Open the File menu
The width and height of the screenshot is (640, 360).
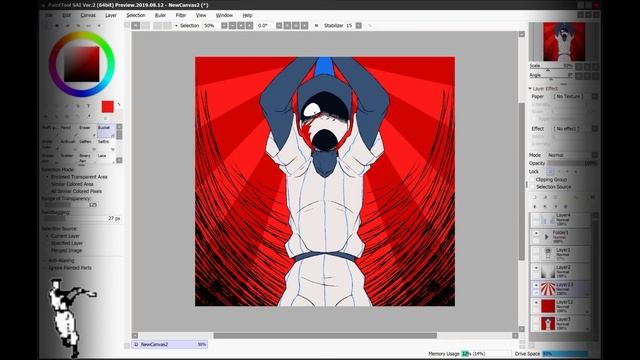pos(49,15)
